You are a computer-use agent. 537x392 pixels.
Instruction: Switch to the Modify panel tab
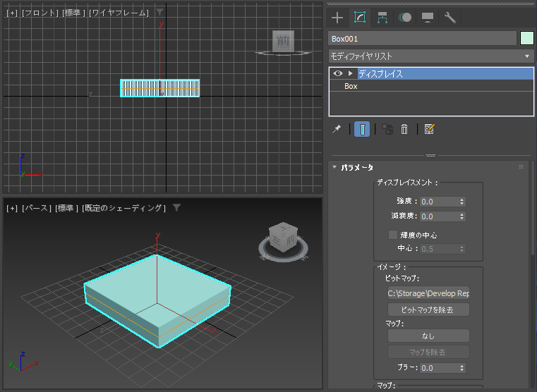pos(360,18)
